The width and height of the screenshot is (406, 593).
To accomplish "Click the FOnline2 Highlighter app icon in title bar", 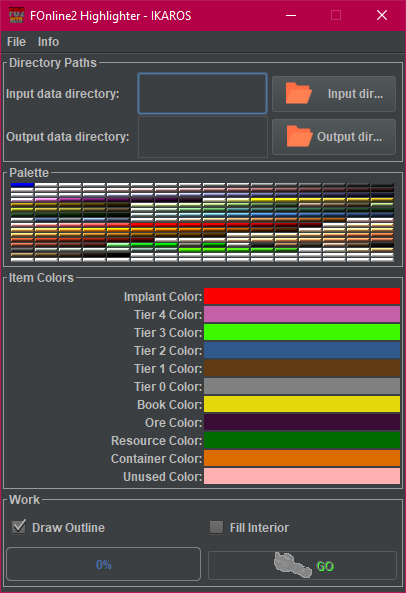I will 16,16.
